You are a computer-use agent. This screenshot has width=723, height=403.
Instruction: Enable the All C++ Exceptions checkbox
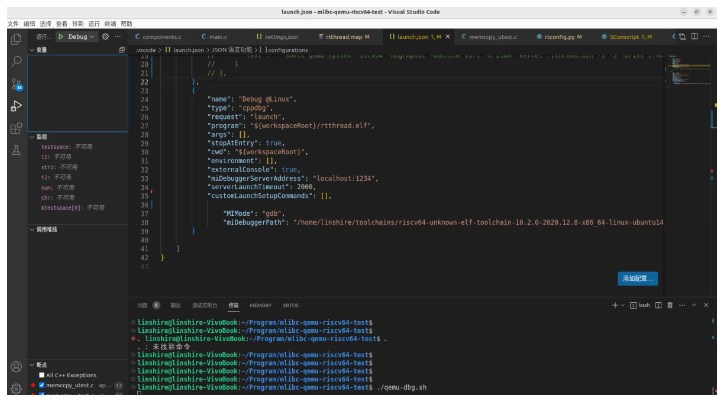click(x=41, y=374)
